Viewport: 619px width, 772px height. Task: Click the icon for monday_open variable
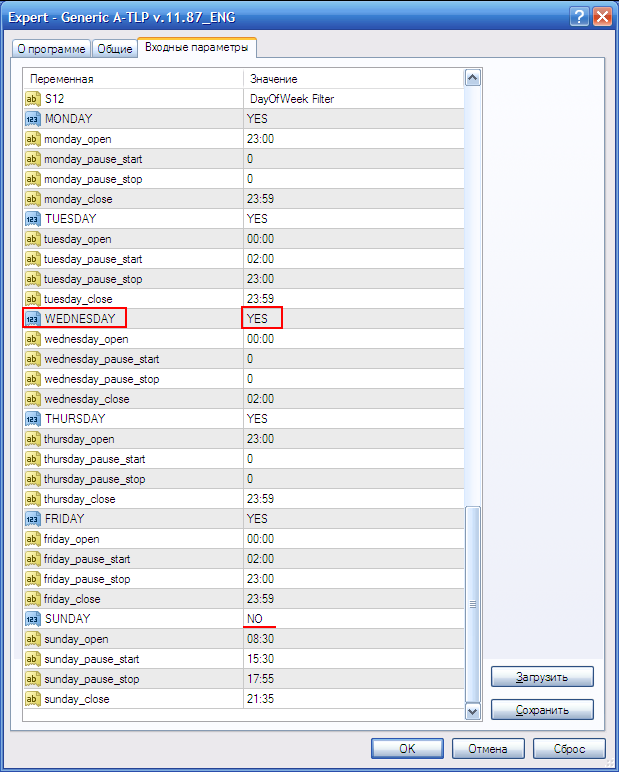[x=33, y=139]
